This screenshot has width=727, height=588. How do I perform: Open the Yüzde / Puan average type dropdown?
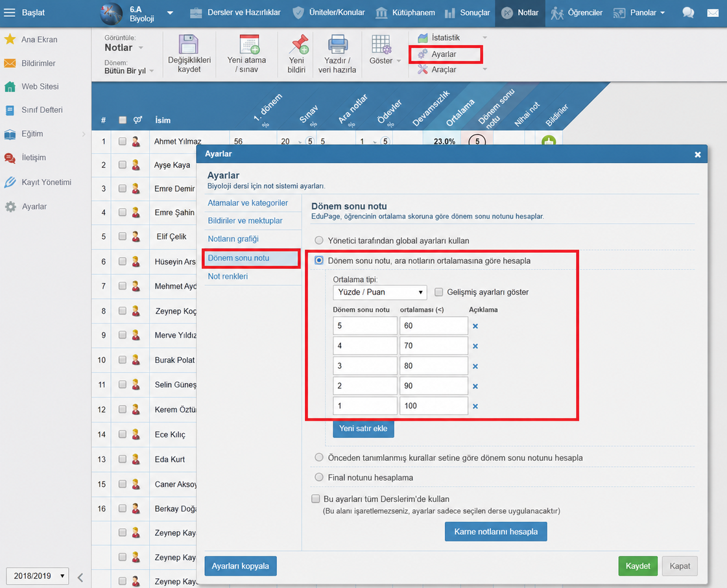coord(380,292)
